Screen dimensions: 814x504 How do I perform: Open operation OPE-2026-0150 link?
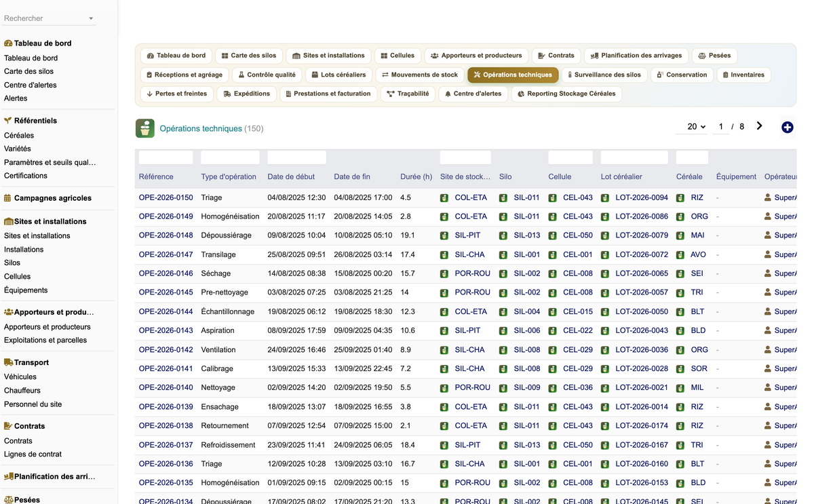click(166, 197)
